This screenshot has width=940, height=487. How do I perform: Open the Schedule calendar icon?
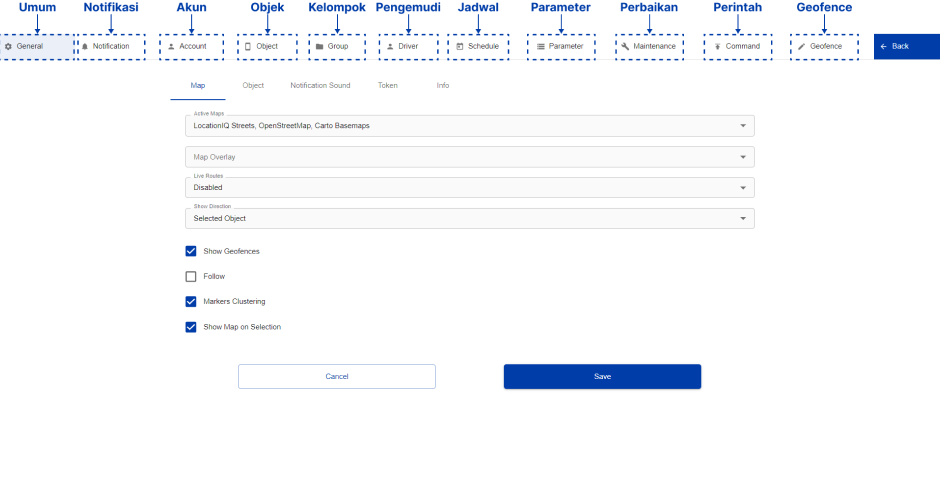point(460,46)
